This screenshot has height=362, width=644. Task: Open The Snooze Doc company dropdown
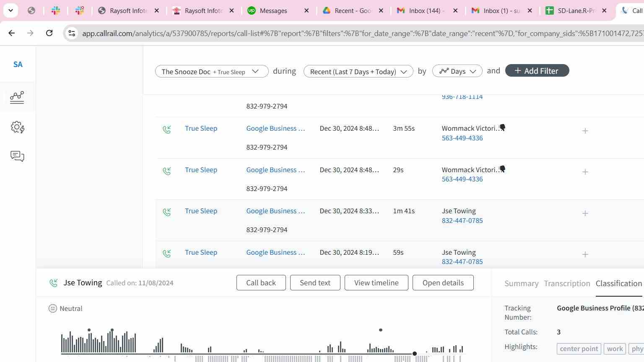[212, 71]
